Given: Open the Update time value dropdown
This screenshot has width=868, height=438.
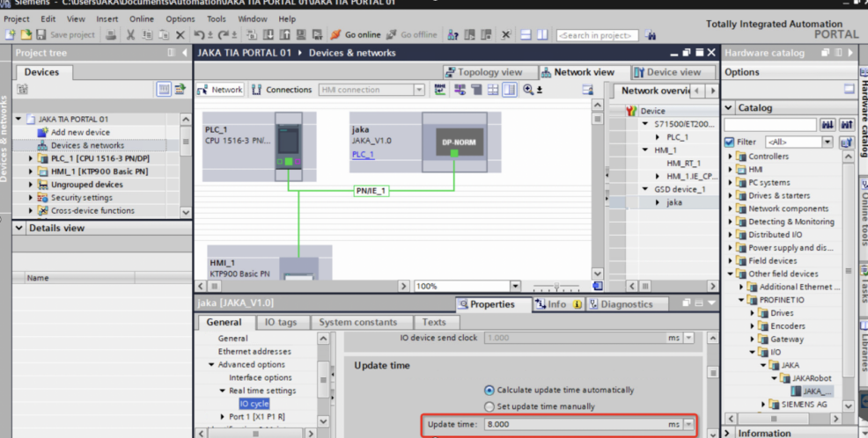Looking at the screenshot, I should coord(688,424).
